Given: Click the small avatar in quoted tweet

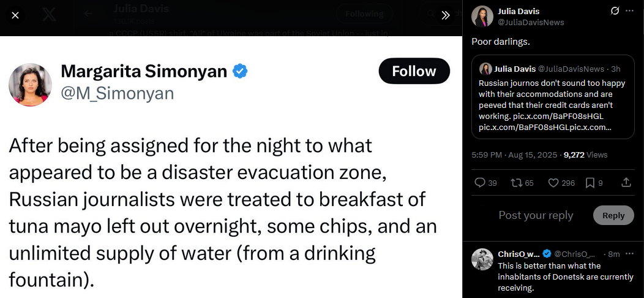Looking at the screenshot, I should 485,69.
